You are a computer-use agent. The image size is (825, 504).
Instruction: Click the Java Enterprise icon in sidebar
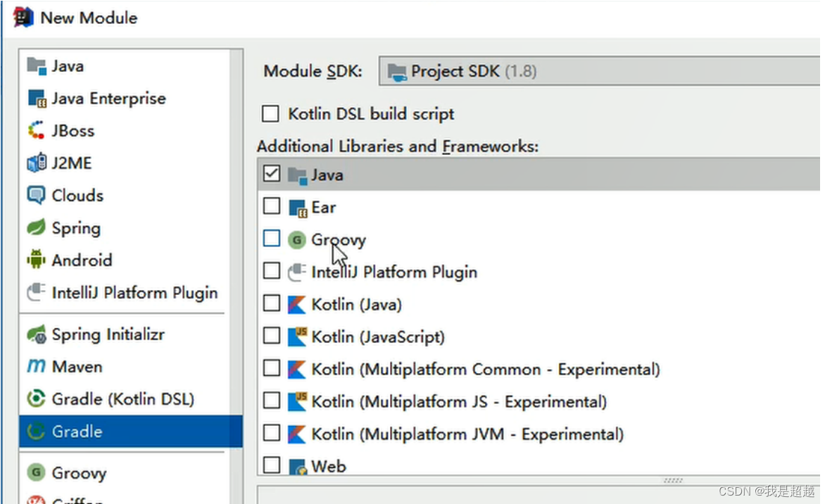[37, 98]
